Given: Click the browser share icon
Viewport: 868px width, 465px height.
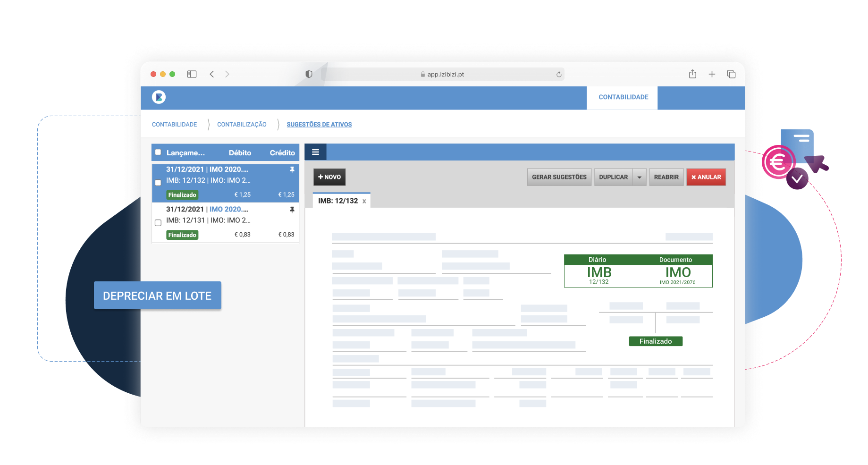Looking at the screenshot, I should [x=692, y=74].
